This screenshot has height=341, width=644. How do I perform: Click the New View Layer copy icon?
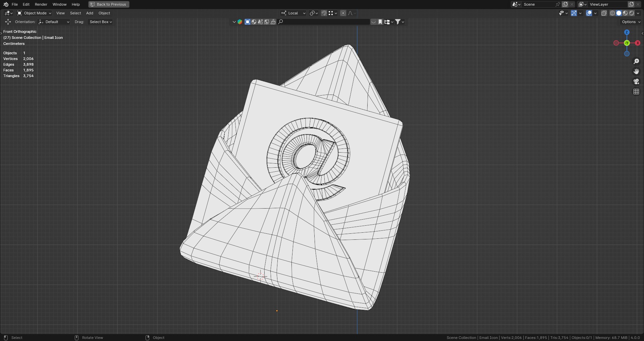click(631, 4)
